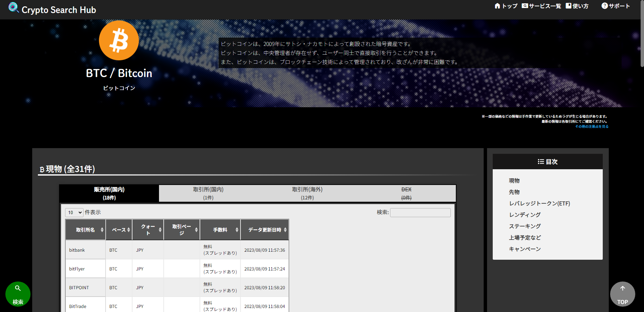Image resolution: width=644 pixels, height=312 pixels.
Task: Focus the 検索 table search field
Action: coord(420,212)
